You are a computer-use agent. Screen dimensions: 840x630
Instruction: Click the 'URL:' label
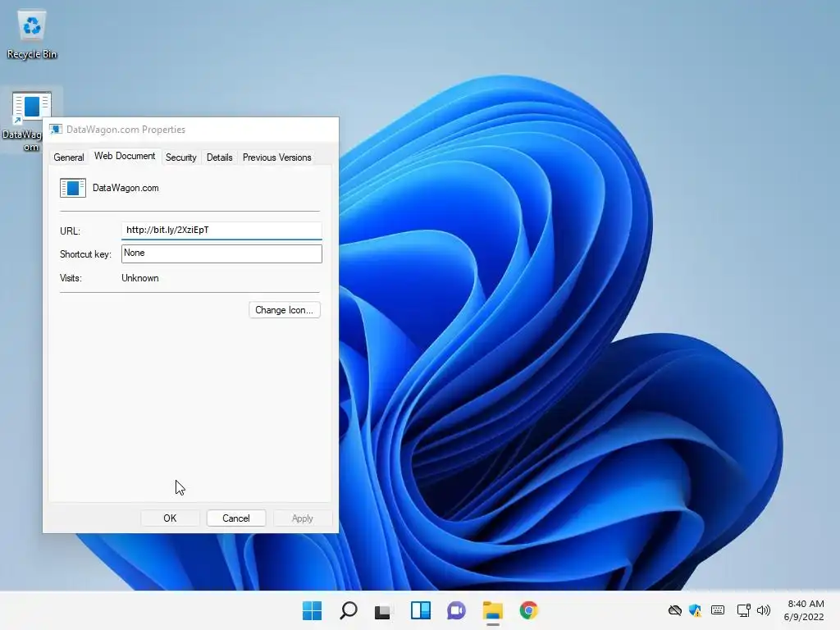(71, 231)
